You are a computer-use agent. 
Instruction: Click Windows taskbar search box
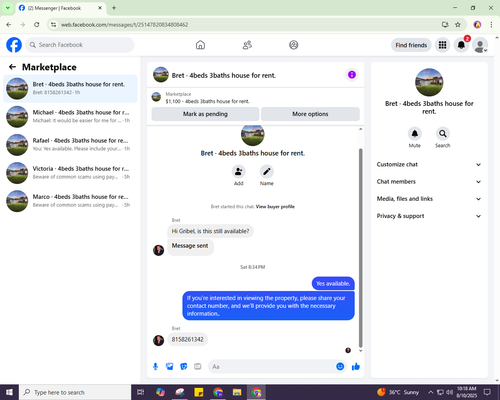[x=75, y=392]
